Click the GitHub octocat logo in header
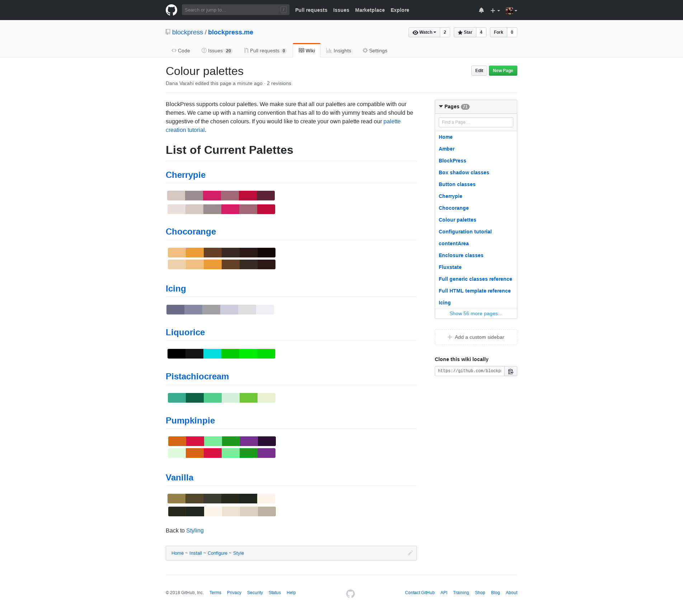Viewport: 683px width, 616px height. pos(171,10)
